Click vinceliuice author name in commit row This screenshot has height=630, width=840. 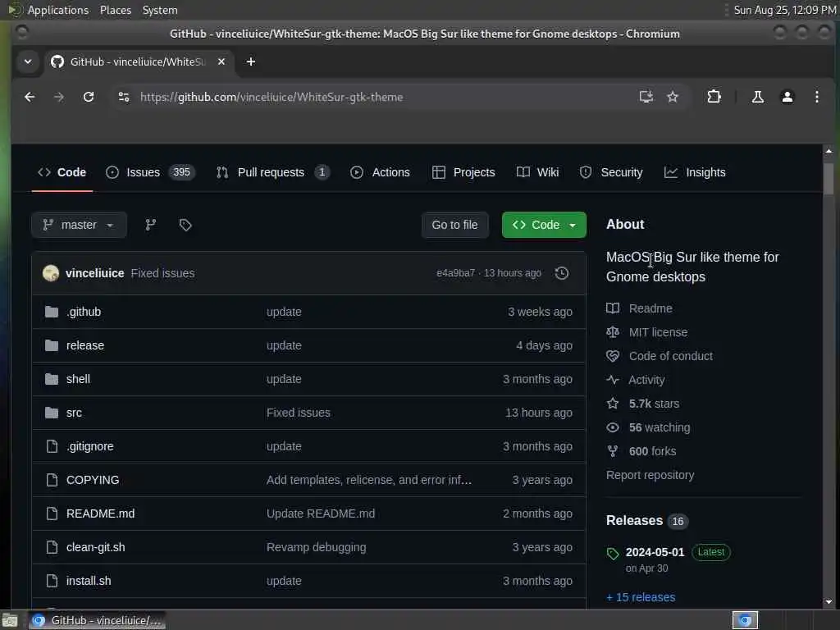(95, 273)
